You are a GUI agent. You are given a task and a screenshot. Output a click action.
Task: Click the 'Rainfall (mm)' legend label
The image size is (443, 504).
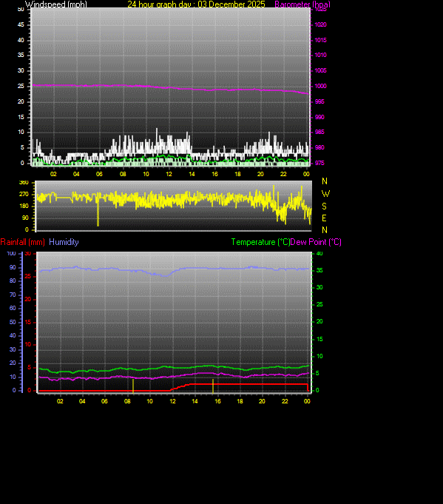coord(23,242)
